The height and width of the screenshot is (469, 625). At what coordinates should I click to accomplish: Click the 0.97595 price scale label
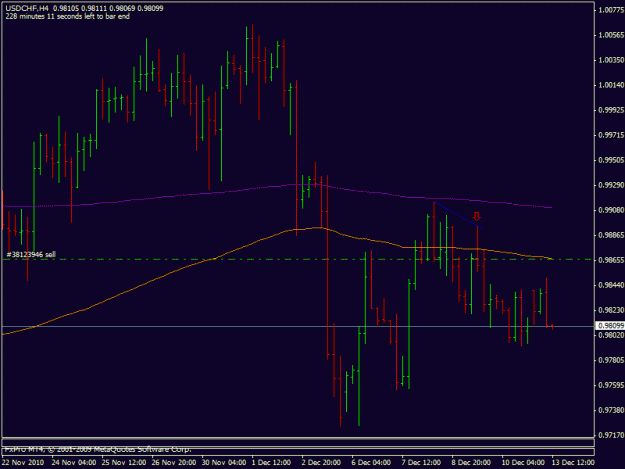click(x=611, y=385)
